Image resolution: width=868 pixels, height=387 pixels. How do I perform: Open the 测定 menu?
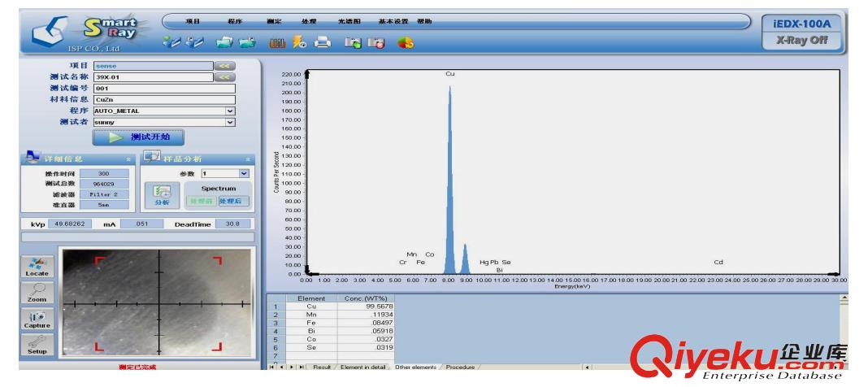pyautogui.click(x=274, y=22)
